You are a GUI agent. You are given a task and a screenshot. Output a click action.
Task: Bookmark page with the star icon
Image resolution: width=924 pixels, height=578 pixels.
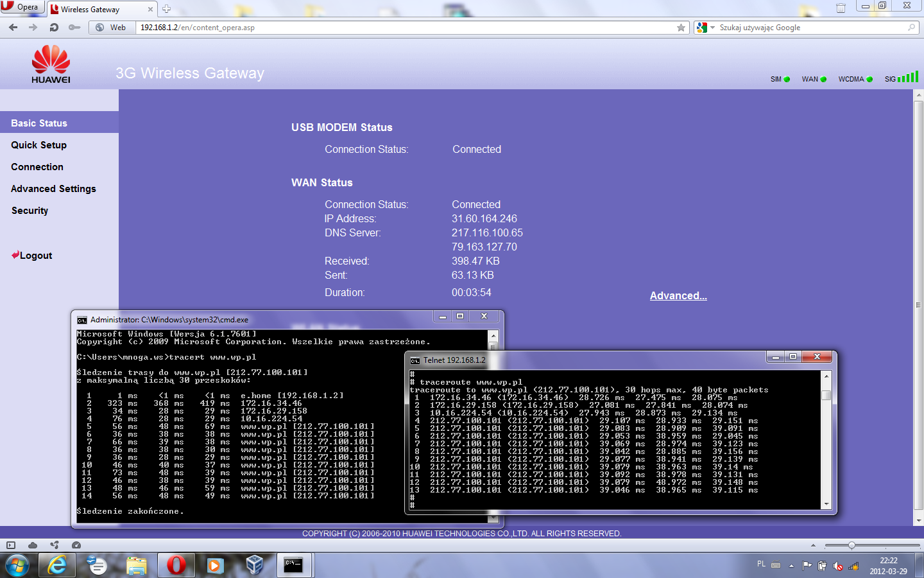tap(681, 28)
